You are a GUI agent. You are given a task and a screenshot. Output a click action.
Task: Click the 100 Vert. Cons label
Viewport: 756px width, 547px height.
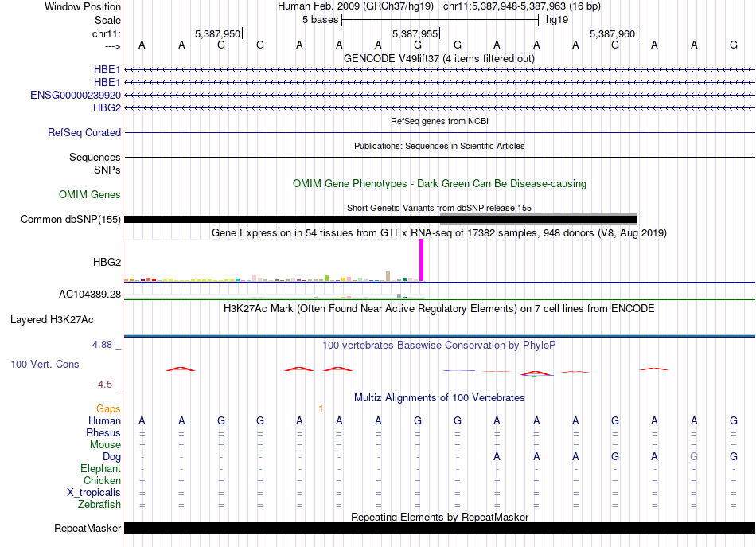(45, 364)
